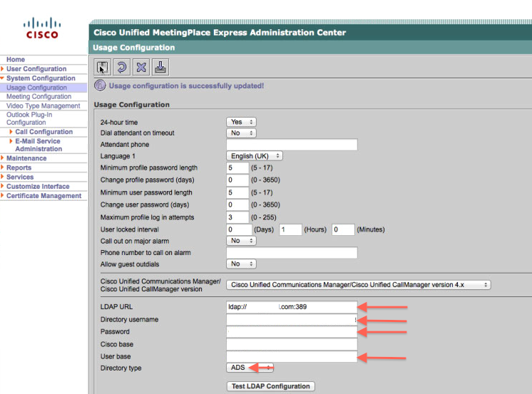Click the Home link in the sidebar

click(x=16, y=60)
